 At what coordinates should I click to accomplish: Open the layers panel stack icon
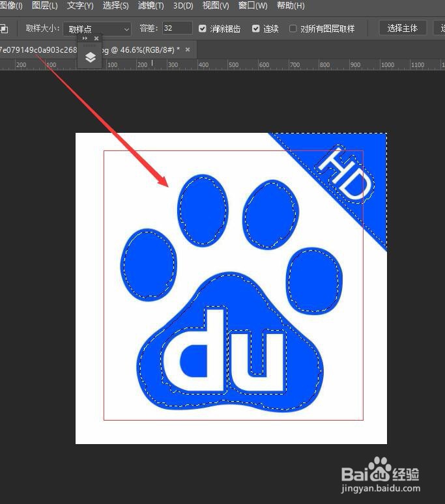point(91,57)
